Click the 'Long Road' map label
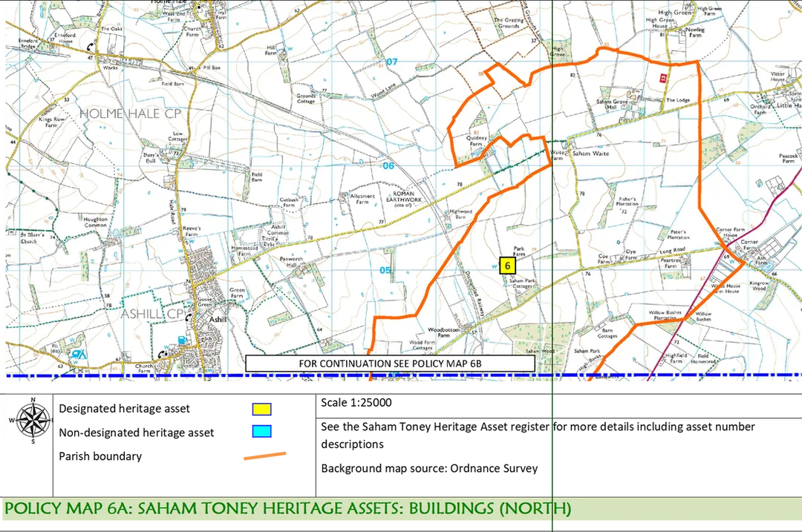The width and height of the screenshot is (802, 532). (673, 251)
